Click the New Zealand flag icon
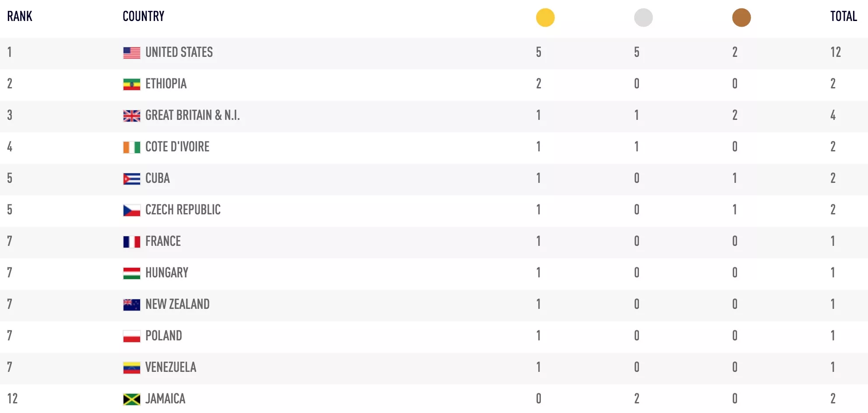Screen dimensions: 868x413 (x=131, y=304)
